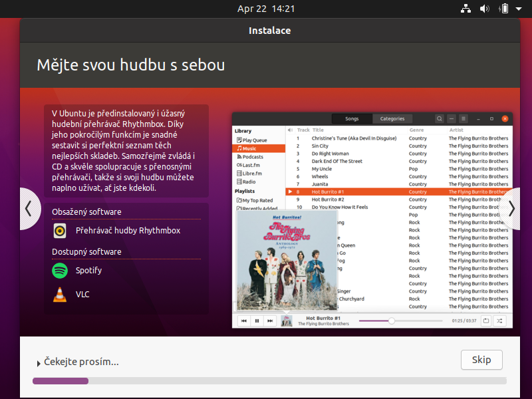Click the Rhythmbox speaker icon

tap(60, 231)
